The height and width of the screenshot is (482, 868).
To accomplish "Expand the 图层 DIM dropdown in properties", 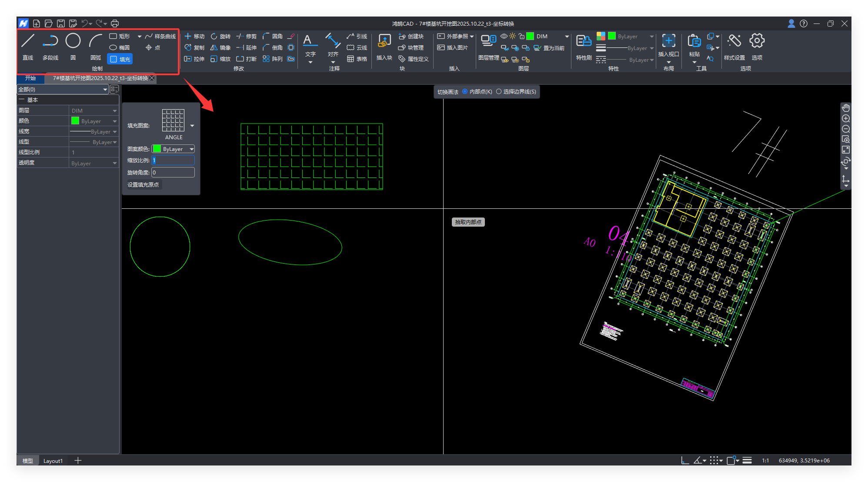I will 115,111.
